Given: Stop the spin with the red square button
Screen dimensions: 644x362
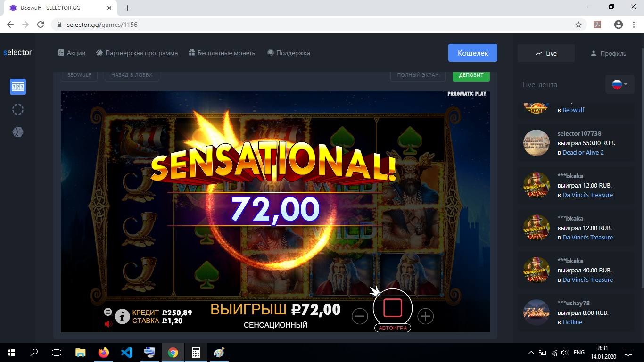Looking at the screenshot, I should [393, 308].
